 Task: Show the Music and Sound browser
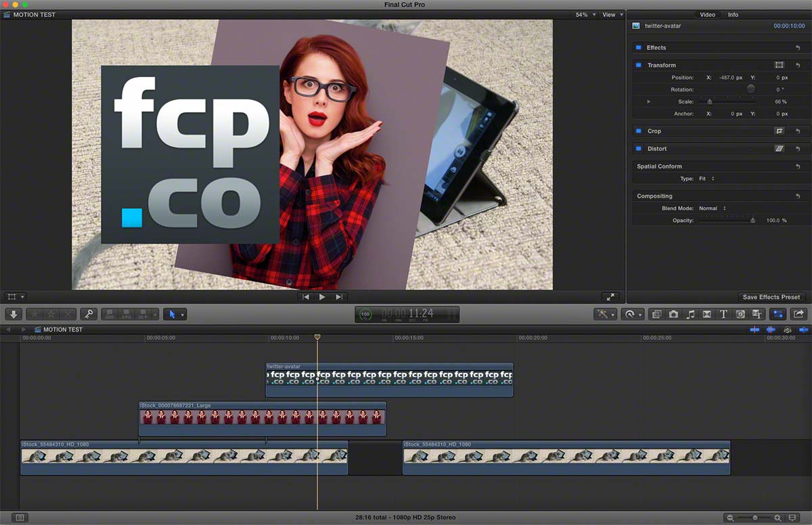pyautogui.click(x=690, y=314)
